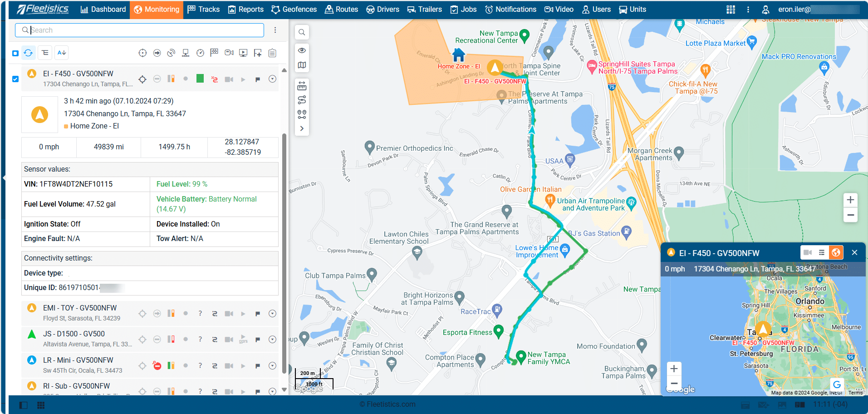This screenshot has height=414, width=868.
Task: Click the track icon on LR - Mini row
Action: click(x=215, y=365)
